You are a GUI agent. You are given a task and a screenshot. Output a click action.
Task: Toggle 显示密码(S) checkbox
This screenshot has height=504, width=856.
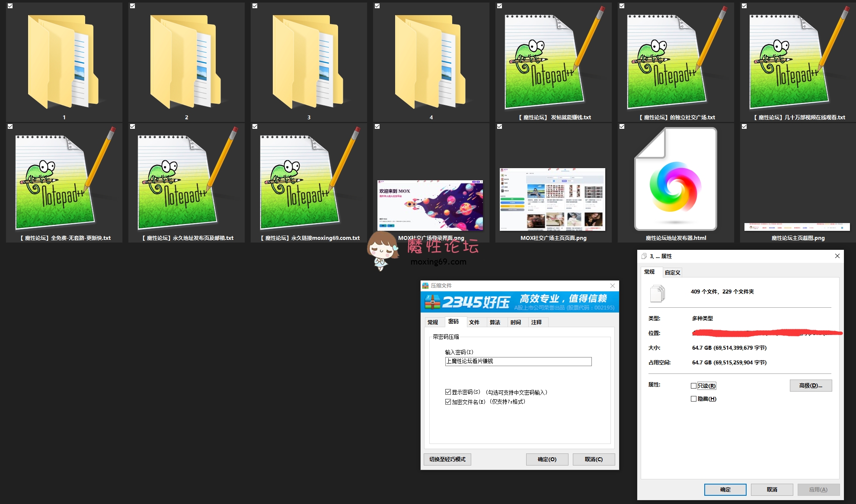(x=448, y=392)
